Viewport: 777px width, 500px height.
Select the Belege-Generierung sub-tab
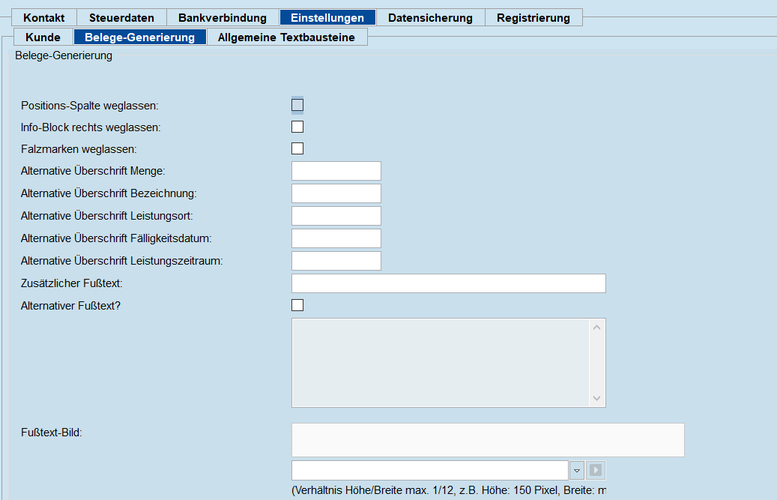(x=140, y=37)
